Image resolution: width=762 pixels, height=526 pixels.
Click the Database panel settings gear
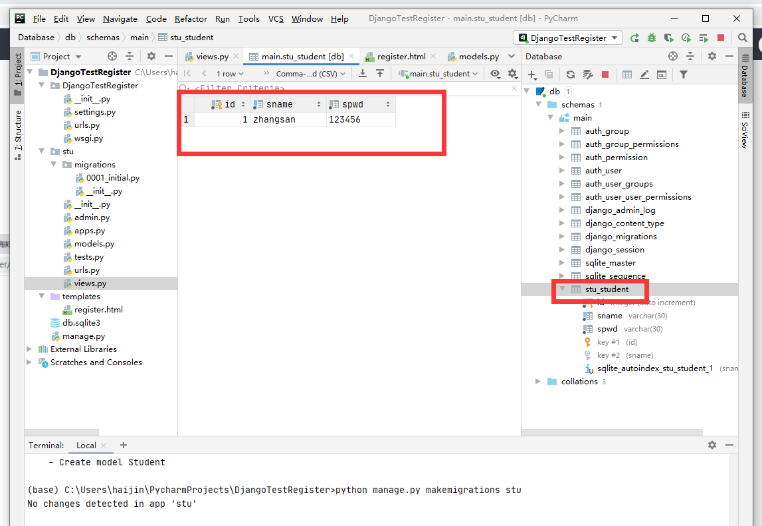click(712, 56)
